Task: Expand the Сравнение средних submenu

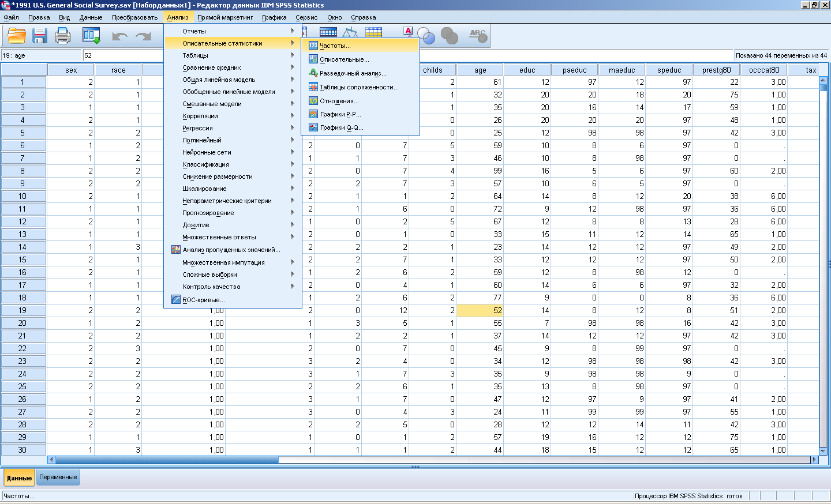Action: (x=212, y=67)
